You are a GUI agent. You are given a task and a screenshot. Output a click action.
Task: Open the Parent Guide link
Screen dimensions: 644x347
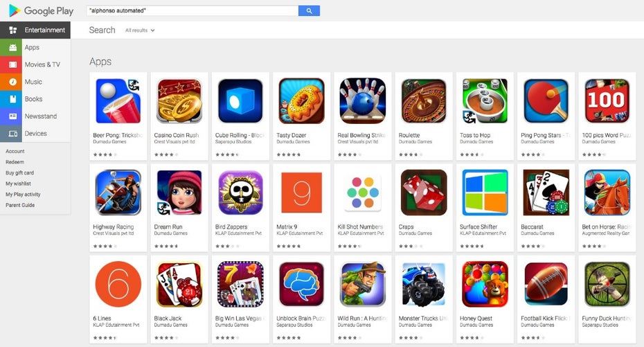[20, 205]
